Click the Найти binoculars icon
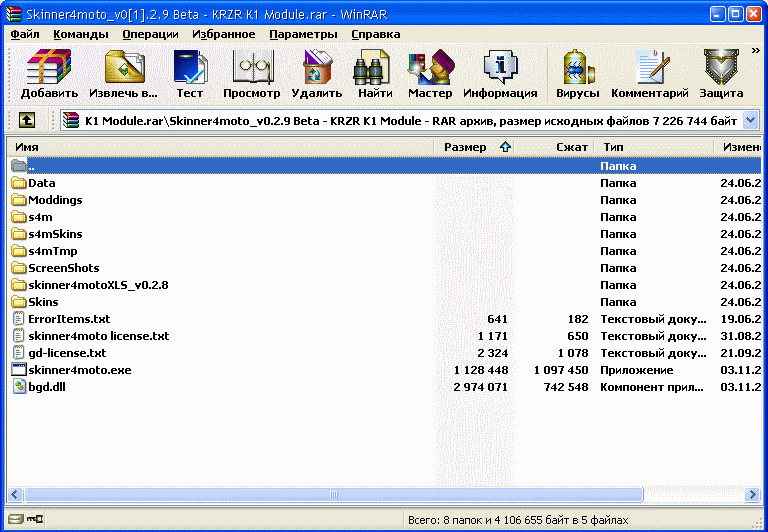 pyautogui.click(x=371, y=67)
